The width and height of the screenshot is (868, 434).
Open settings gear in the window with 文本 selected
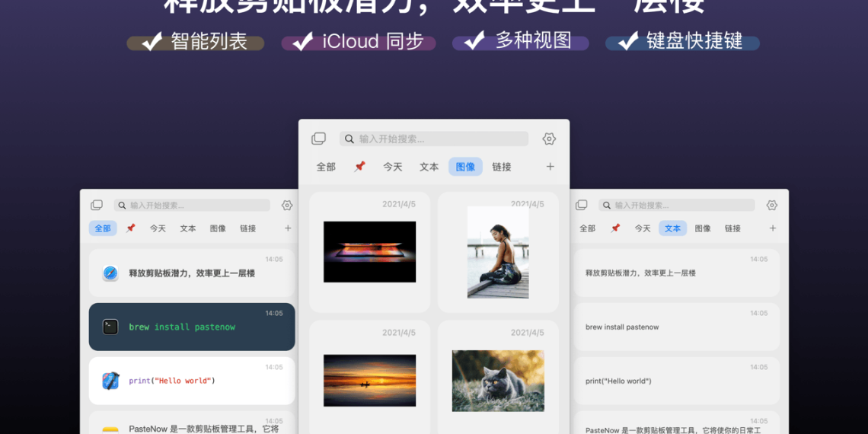[771, 206]
